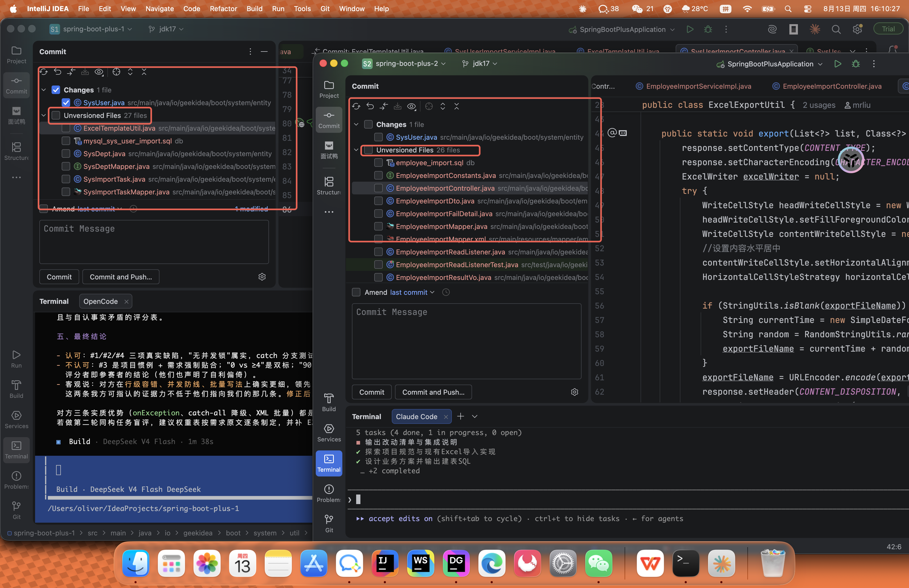Open Build tool window in spring-boot-plus-2
Screen dimensions: 909x588
pyautogui.click(x=329, y=403)
